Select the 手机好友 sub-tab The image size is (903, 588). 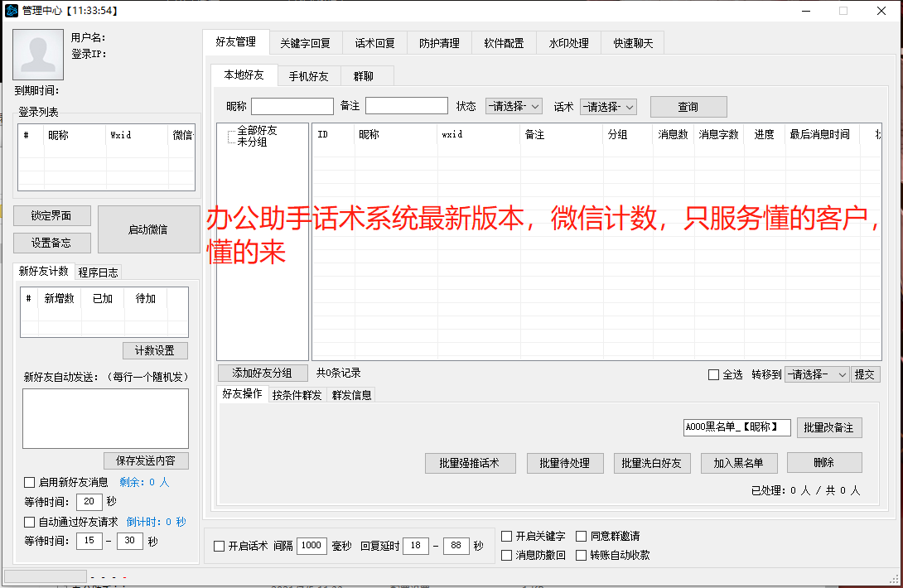[309, 76]
